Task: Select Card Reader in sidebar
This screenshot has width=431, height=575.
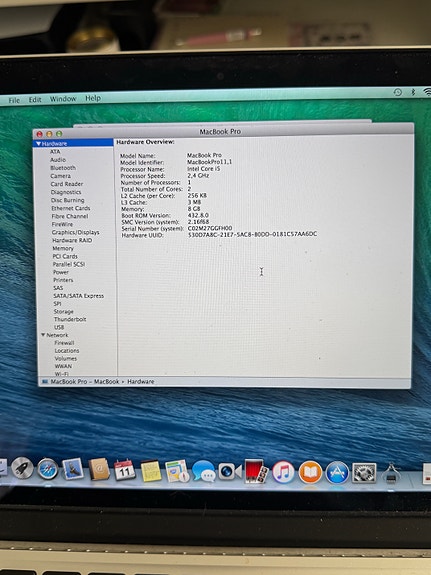Action: 67,184
